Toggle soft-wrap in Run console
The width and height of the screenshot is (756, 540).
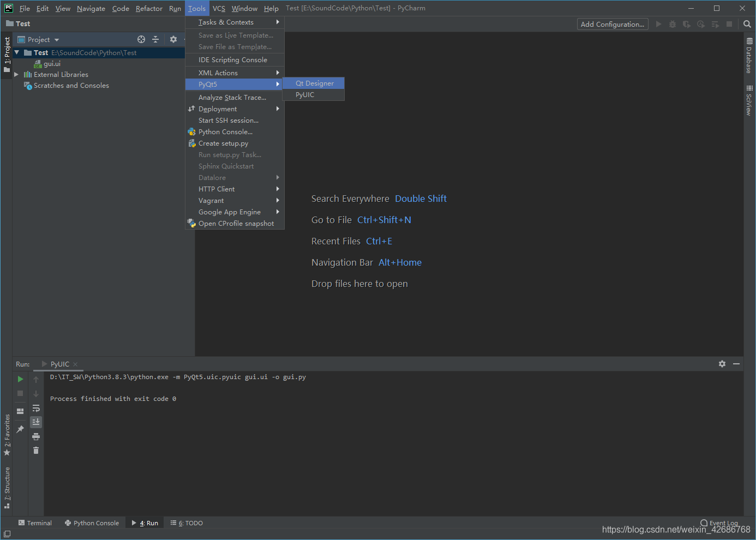click(36, 408)
